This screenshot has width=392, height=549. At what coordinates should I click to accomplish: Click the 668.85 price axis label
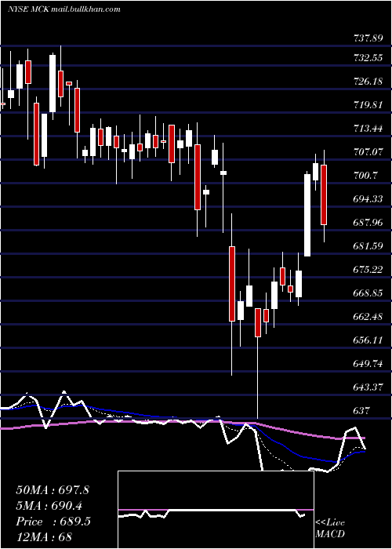tap(368, 293)
